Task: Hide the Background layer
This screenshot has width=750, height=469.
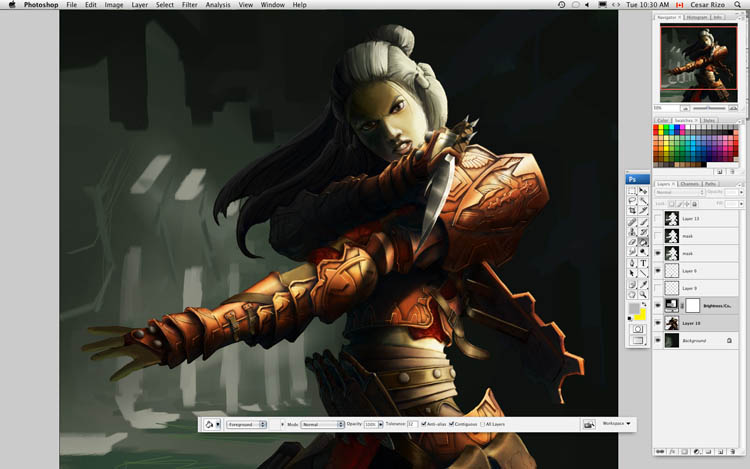Action: 658,340
